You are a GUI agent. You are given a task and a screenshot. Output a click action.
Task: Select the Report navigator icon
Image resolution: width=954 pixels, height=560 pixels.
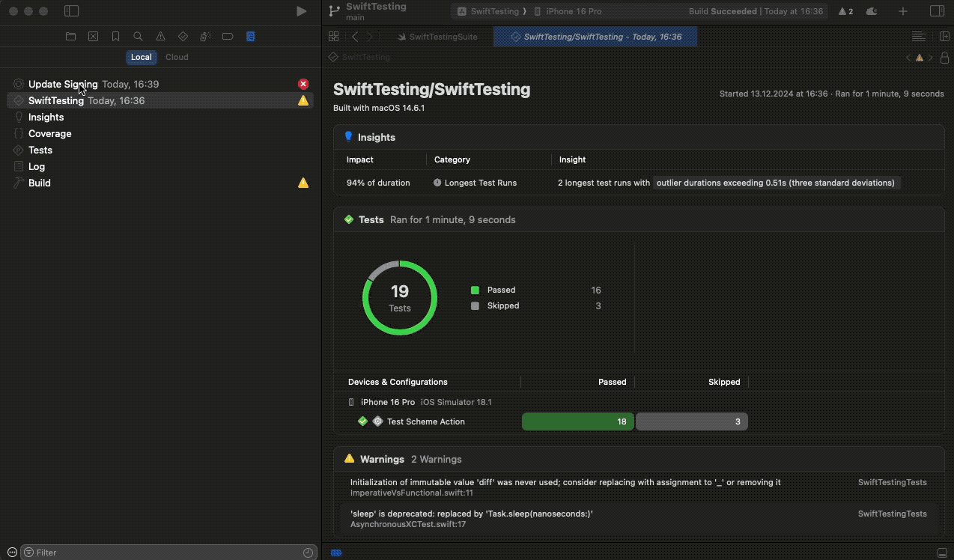pyautogui.click(x=250, y=36)
